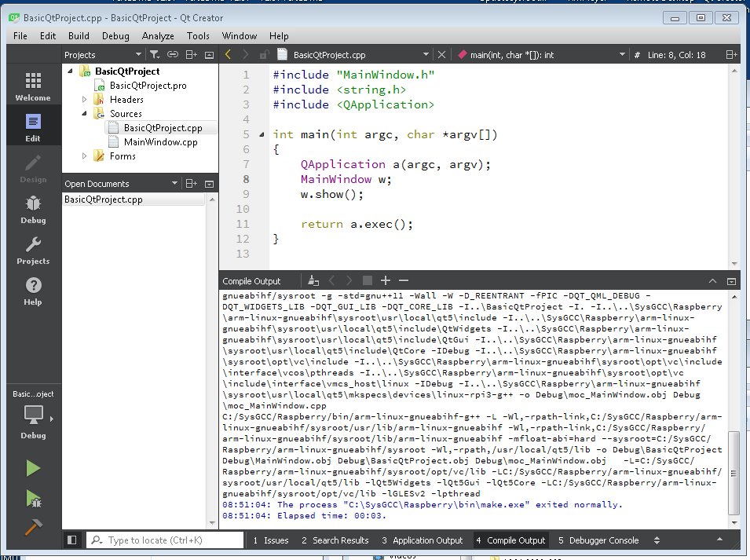The height and width of the screenshot is (560, 750).
Task: Close the Projects side panel
Action: (209, 55)
